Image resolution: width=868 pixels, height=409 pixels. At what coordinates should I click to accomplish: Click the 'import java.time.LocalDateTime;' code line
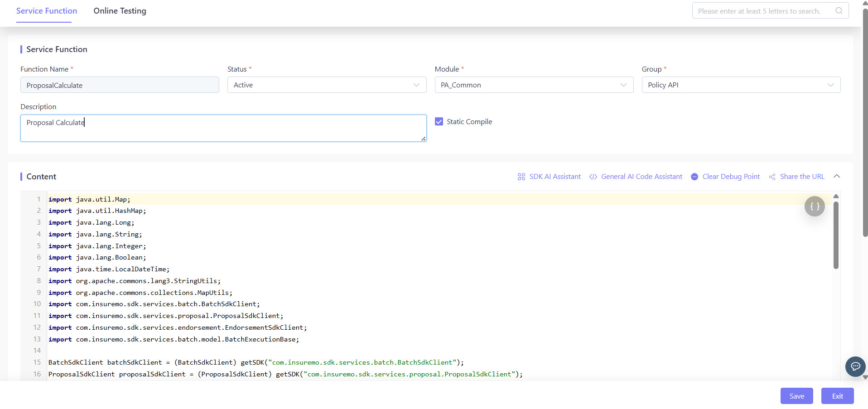point(109,269)
